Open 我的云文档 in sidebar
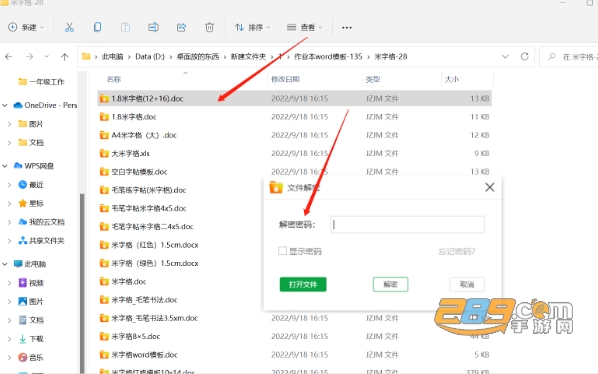 pyautogui.click(x=41, y=222)
